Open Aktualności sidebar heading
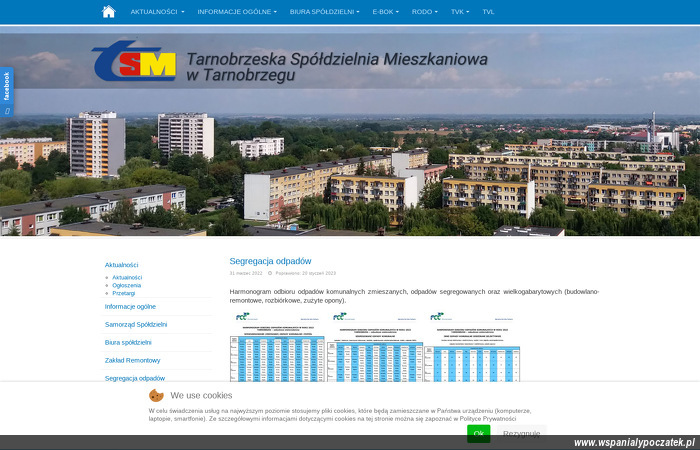The height and width of the screenshot is (450, 700). (121, 265)
